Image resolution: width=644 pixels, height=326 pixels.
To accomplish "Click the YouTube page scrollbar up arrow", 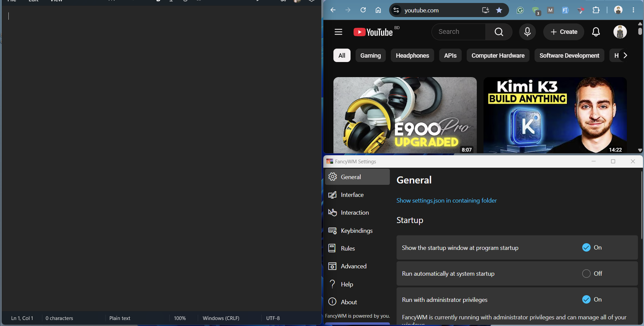I will point(640,24).
